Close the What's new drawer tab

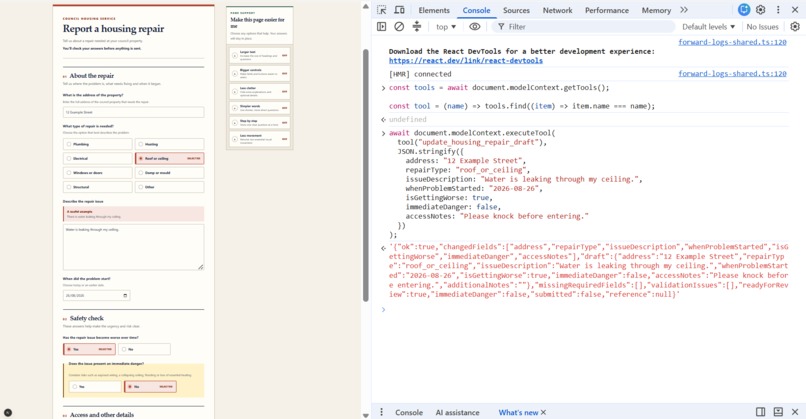543,412
